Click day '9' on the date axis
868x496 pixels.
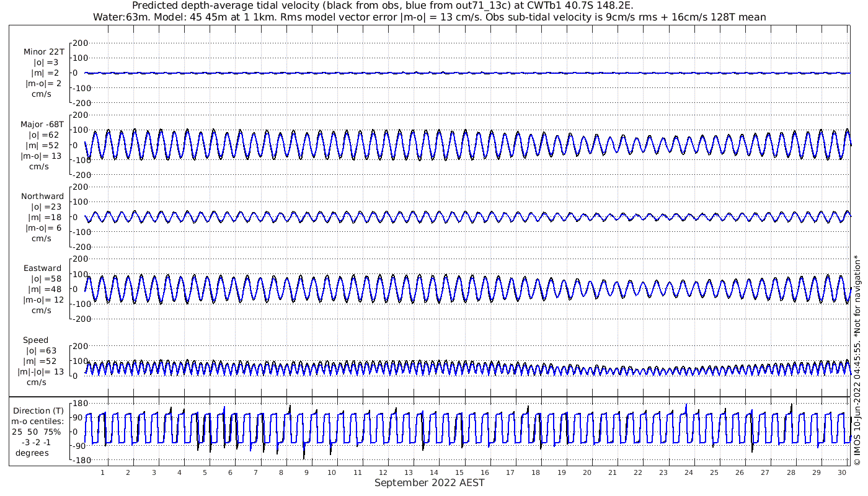pos(306,472)
